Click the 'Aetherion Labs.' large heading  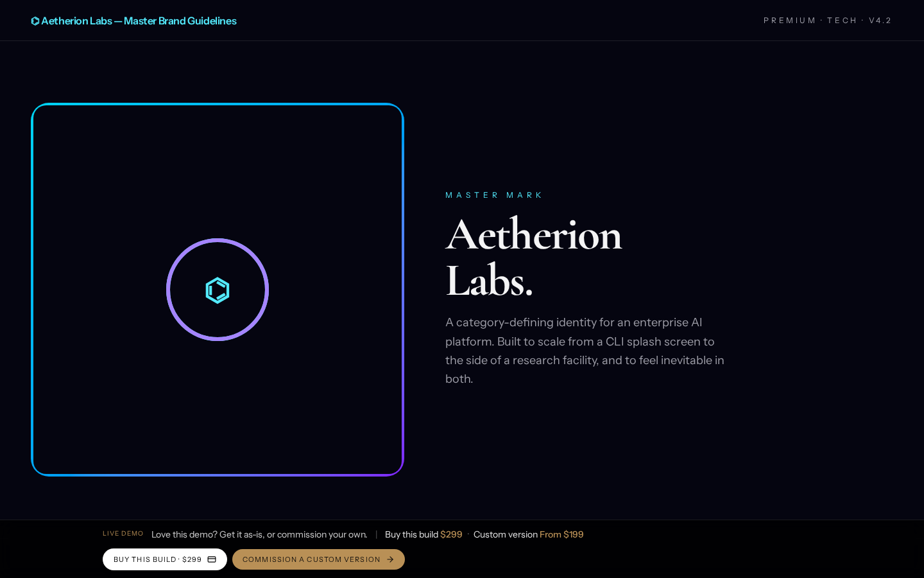click(534, 258)
